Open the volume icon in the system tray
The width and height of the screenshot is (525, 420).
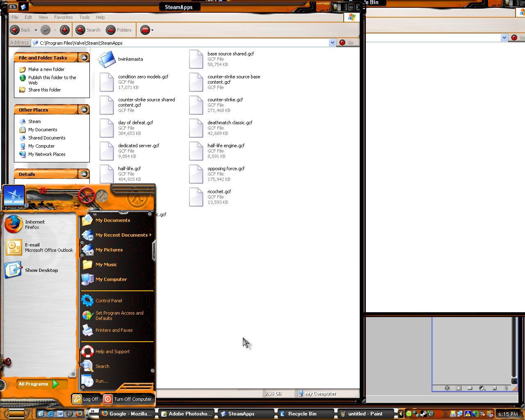[x=482, y=414]
